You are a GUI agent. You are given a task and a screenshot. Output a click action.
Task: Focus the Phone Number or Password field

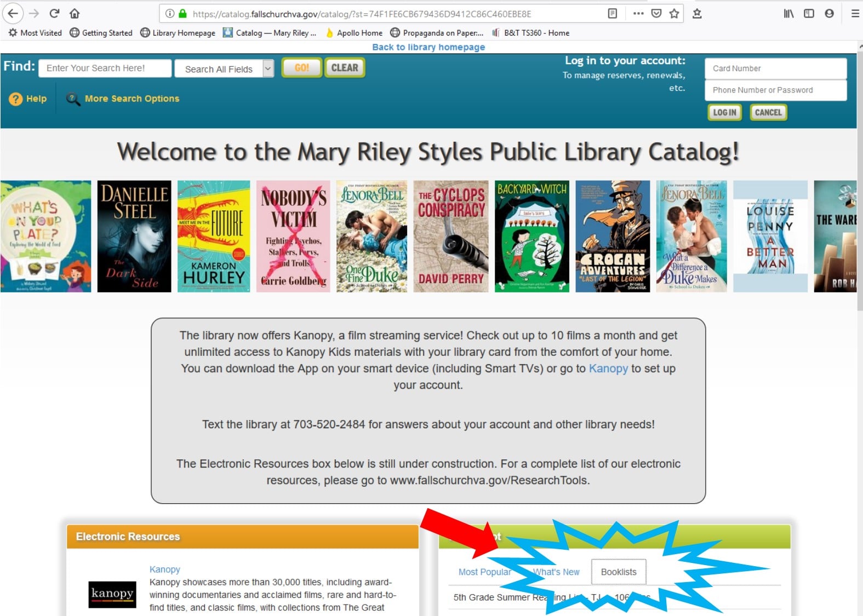click(x=776, y=90)
